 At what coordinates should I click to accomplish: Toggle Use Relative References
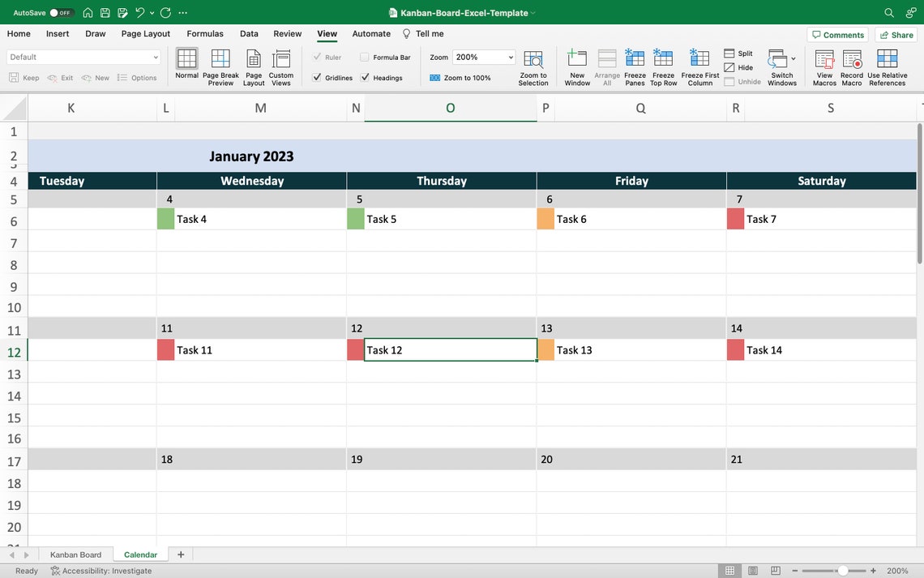click(x=887, y=67)
